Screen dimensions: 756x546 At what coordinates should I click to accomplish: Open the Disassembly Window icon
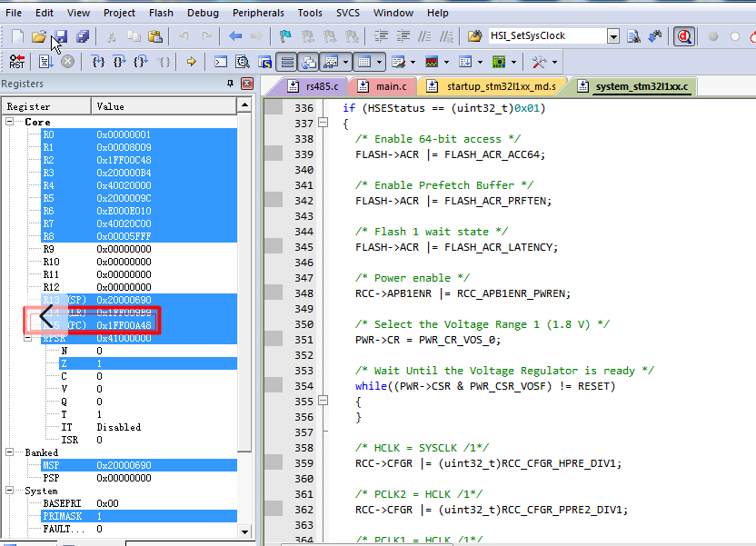tap(241, 62)
